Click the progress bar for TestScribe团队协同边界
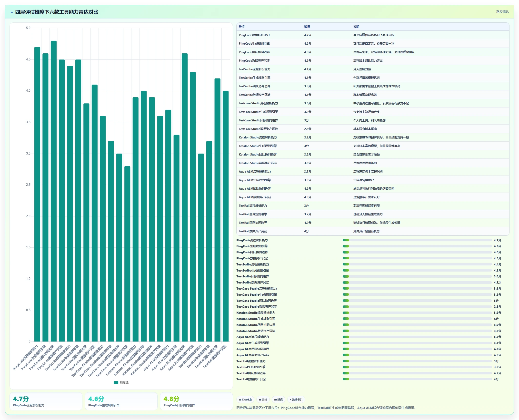This screenshot has width=519, height=420. [x=417, y=276]
